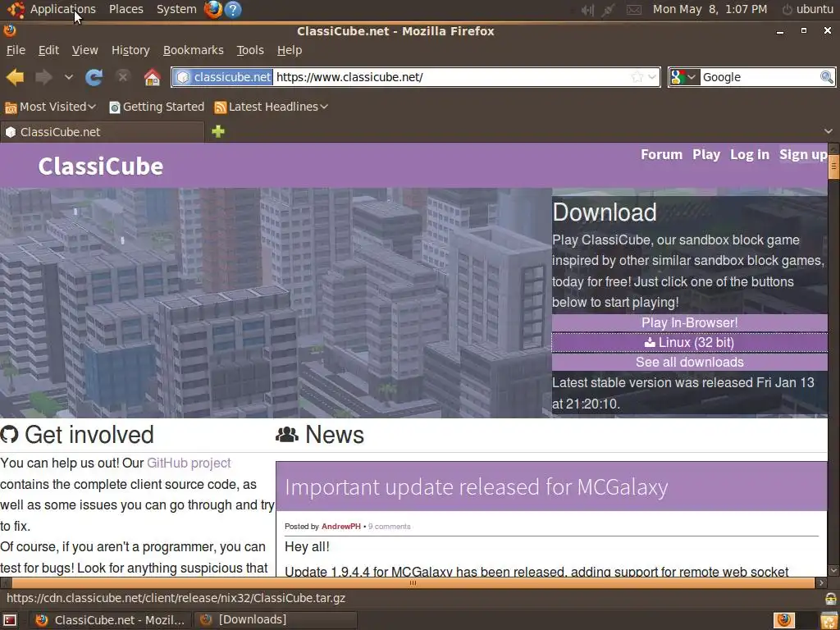Open the Applications menu
840x630 pixels.
(62, 9)
